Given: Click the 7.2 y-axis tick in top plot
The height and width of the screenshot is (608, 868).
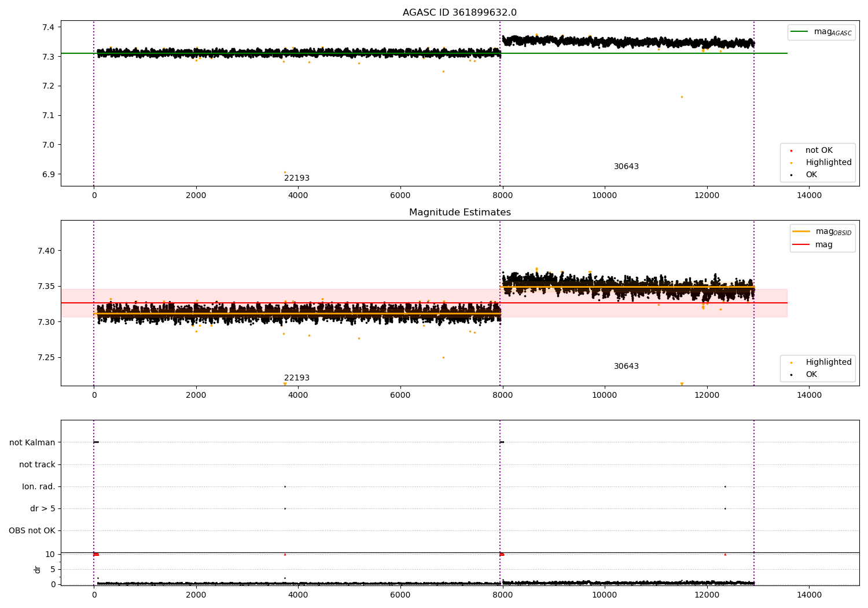Looking at the screenshot, I should 48,86.
